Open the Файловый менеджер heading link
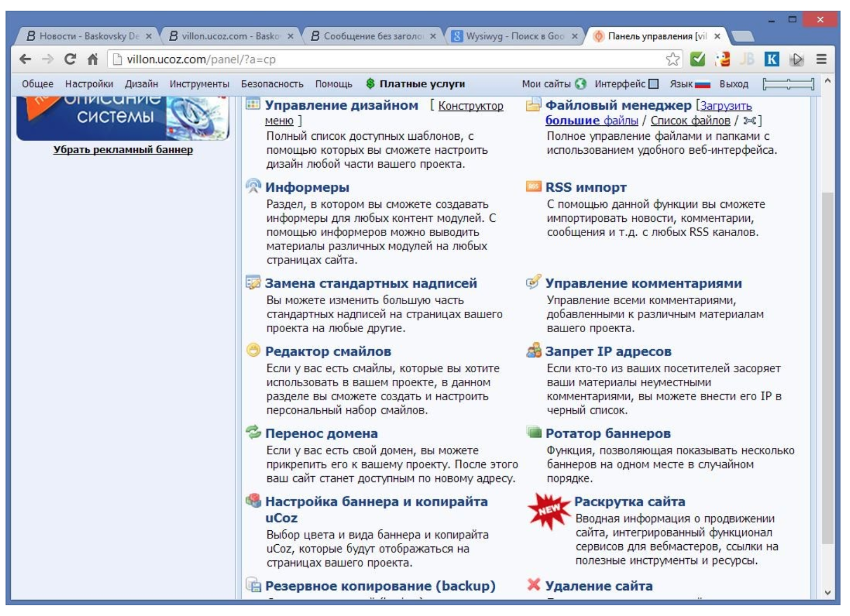850x616 pixels. point(618,105)
